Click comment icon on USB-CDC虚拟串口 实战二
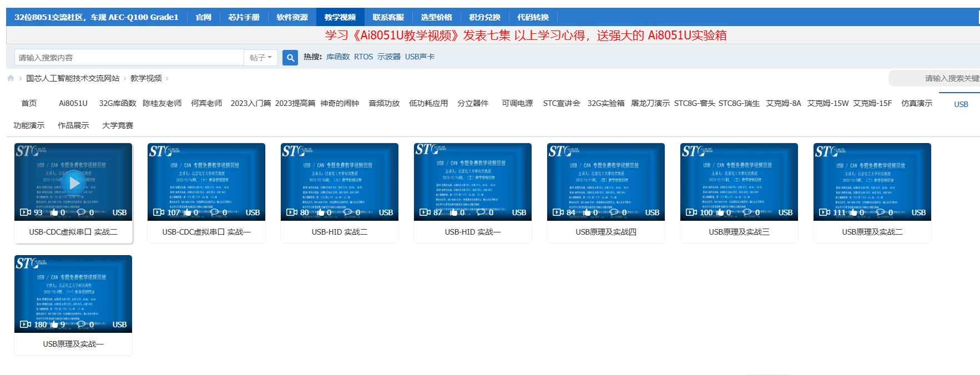The width and height of the screenshot is (980, 375). click(x=81, y=212)
